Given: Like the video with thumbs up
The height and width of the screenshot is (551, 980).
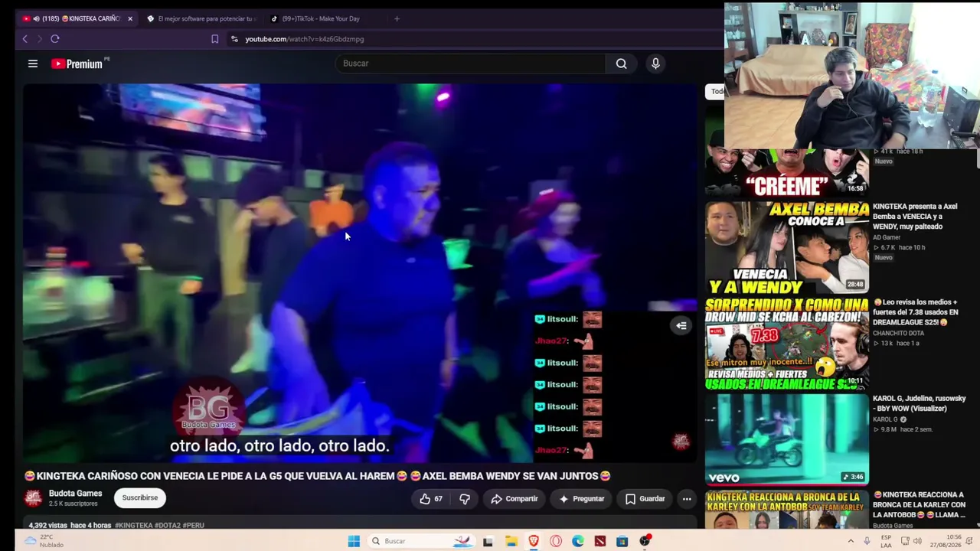Looking at the screenshot, I should click(431, 499).
